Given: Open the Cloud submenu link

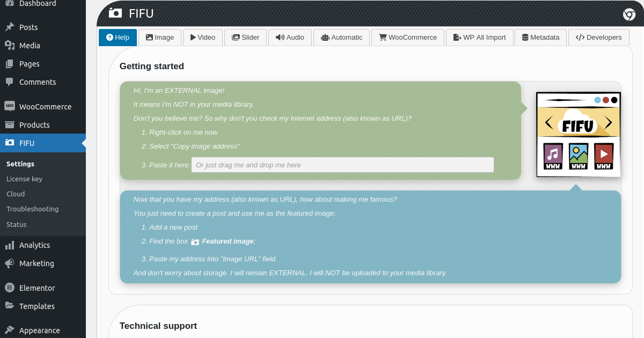Looking at the screenshot, I should pos(16,194).
